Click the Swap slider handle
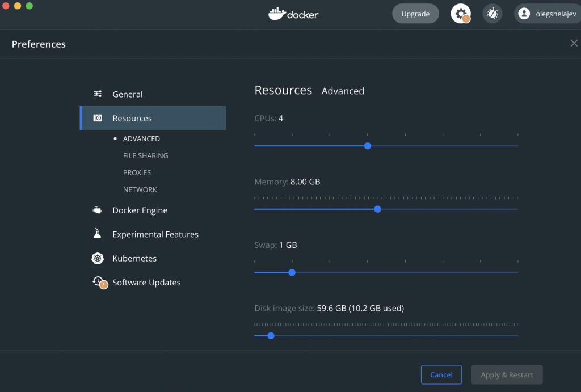 [292, 273]
